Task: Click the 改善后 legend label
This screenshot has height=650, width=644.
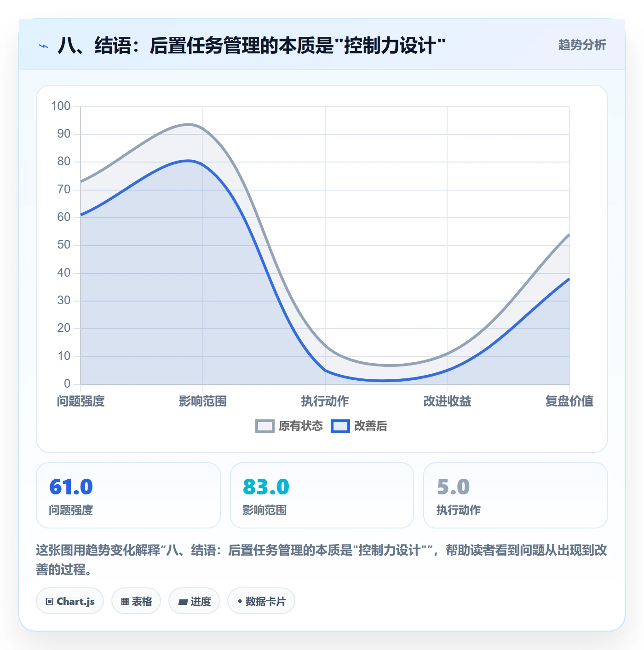Action: [x=370, y=426]
